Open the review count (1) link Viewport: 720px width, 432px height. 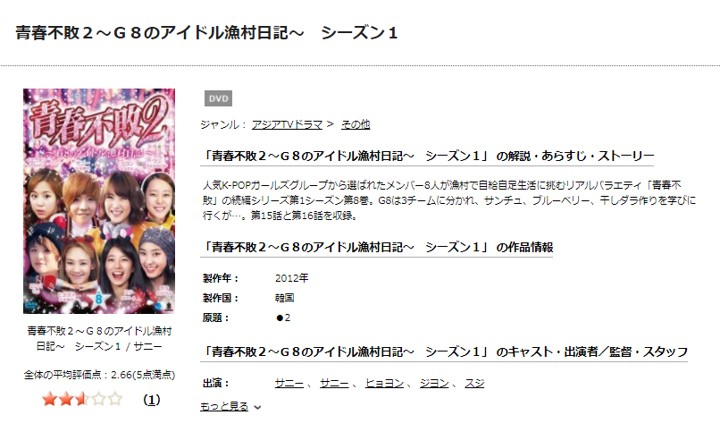tap(152, 400)
